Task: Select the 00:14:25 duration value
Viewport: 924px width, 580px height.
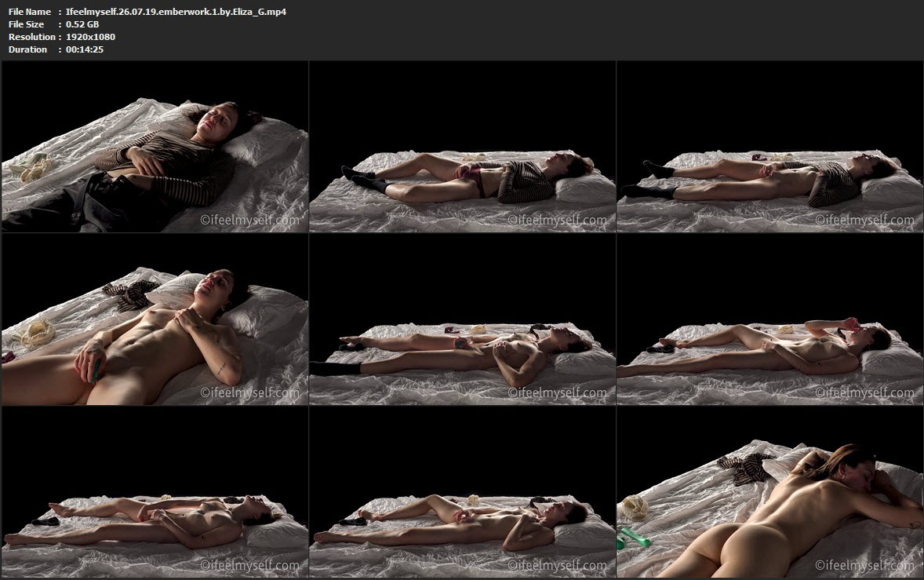Action: pos(85,49)
